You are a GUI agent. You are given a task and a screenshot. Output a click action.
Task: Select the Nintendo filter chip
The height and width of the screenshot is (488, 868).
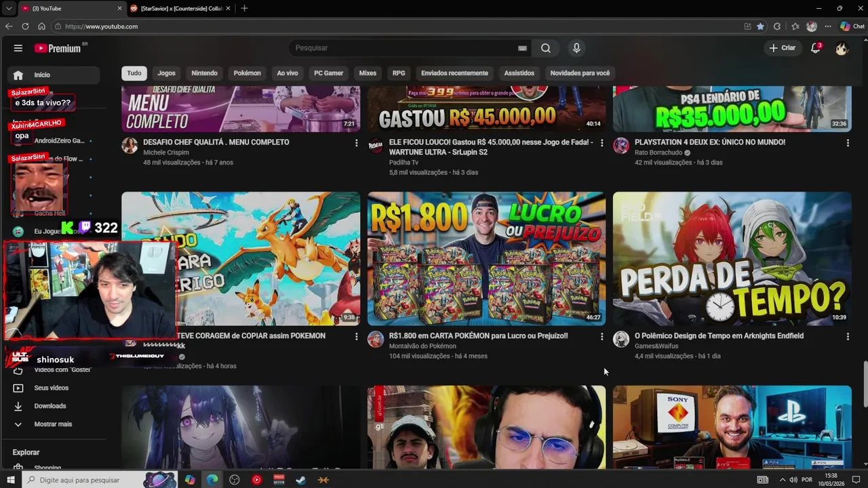[x=204, y=73]
